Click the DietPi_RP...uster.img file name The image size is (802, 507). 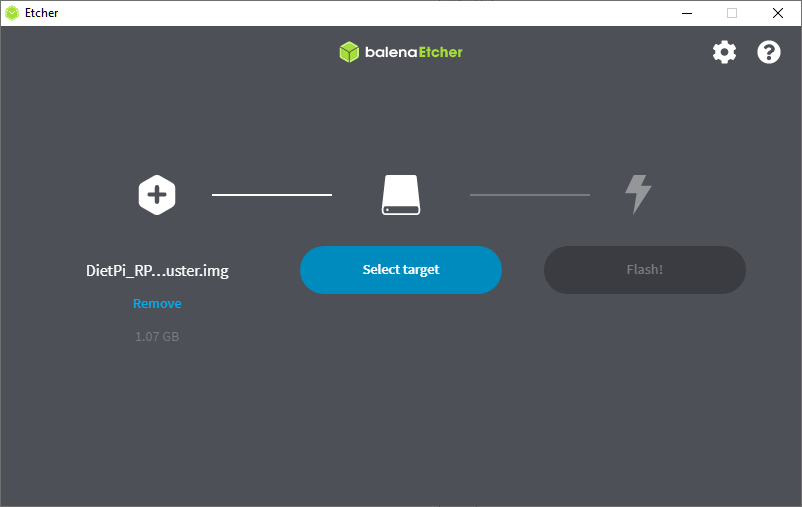pos(157,271)
